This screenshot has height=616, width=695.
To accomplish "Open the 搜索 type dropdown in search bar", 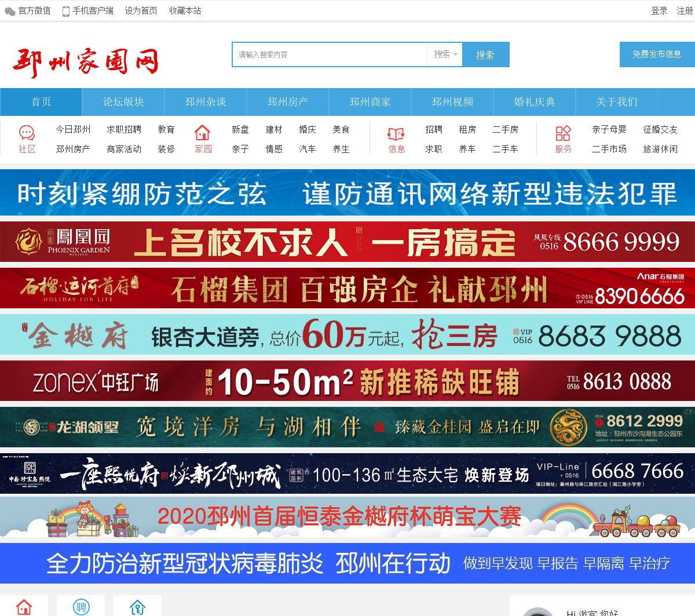I will (x=445, y=54).
